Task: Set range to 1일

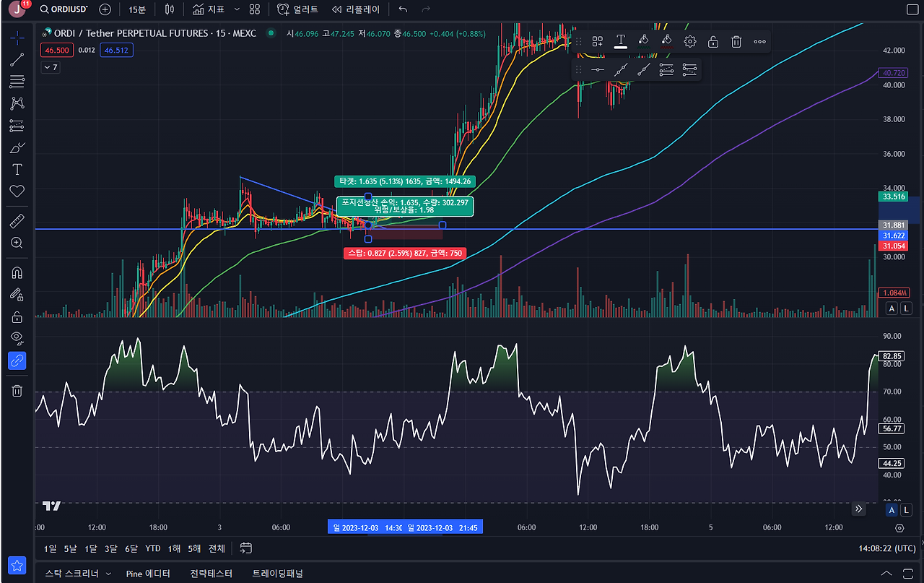Action: click(x=50, y=548)
